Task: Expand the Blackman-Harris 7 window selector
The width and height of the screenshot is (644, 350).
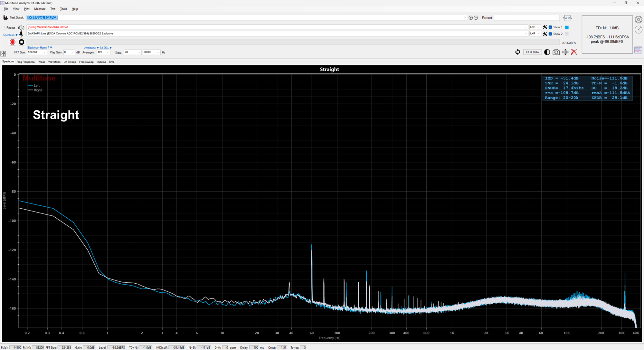Action: click(x=40, y=48)
